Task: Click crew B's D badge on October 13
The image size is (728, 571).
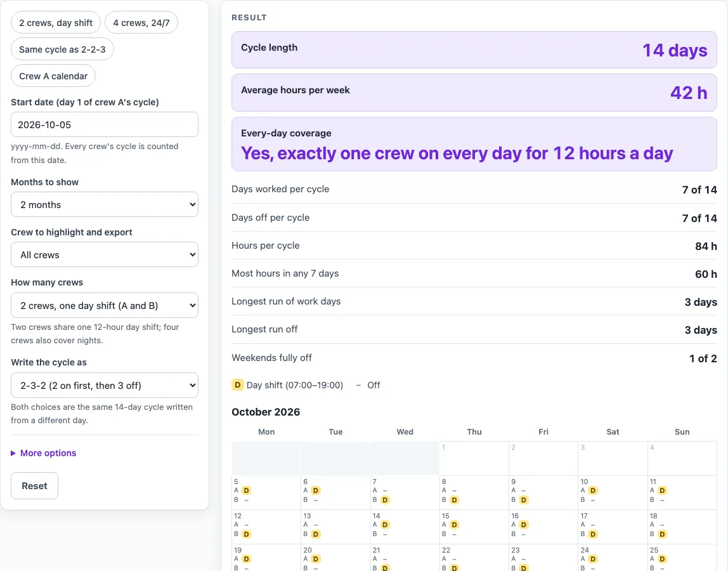Action: (316, 534)
